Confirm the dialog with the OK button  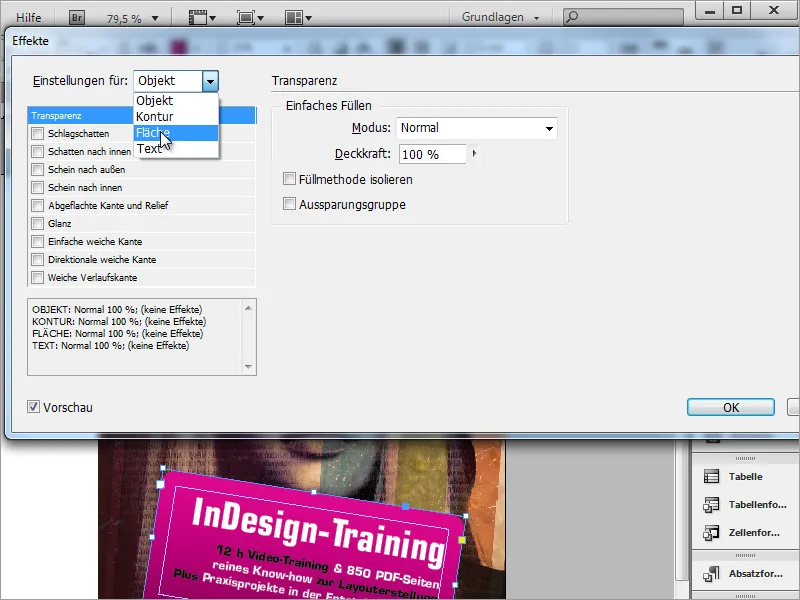[x=731, y=407]
